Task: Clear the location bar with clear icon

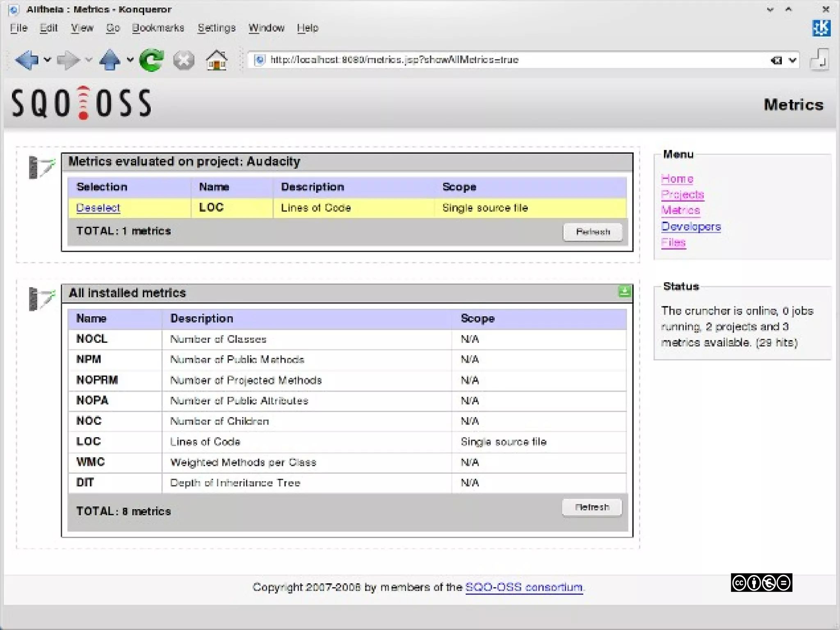Action: pyautogui.click(x=776, y=60)
